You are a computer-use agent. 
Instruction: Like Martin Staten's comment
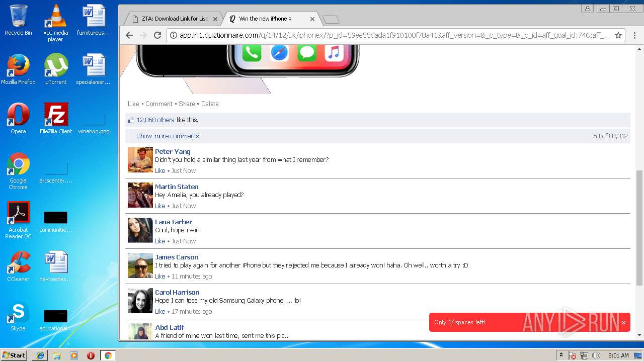160,206
